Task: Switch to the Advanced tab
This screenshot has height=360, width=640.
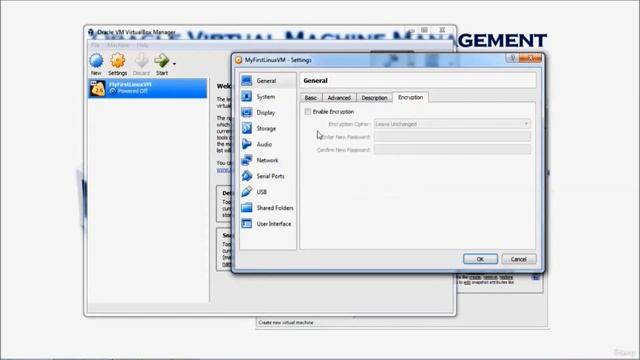Action: click(339, 98)
